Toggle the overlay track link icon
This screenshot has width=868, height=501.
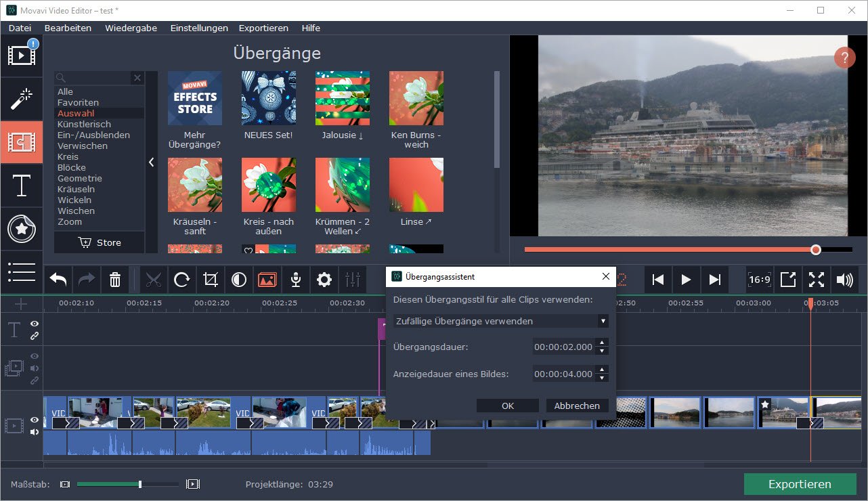pos(35,380)
